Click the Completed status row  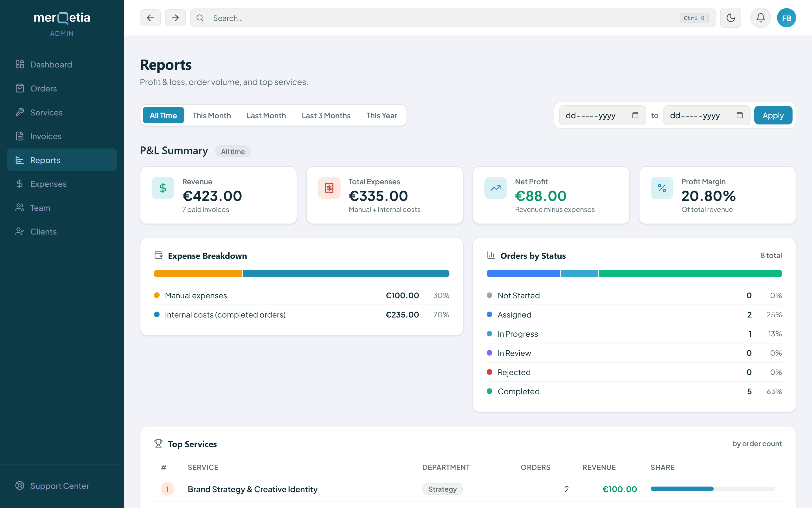[x=634, y=391]
